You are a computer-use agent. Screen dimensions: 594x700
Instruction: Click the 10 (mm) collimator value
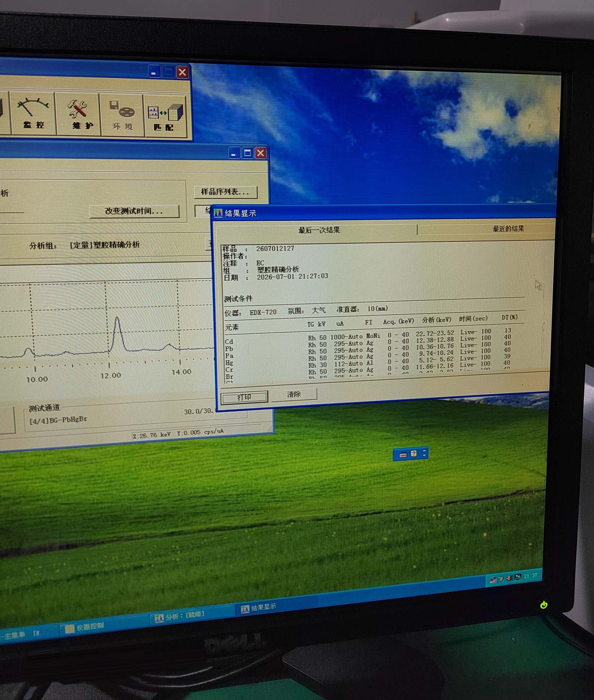click(377, 309)
